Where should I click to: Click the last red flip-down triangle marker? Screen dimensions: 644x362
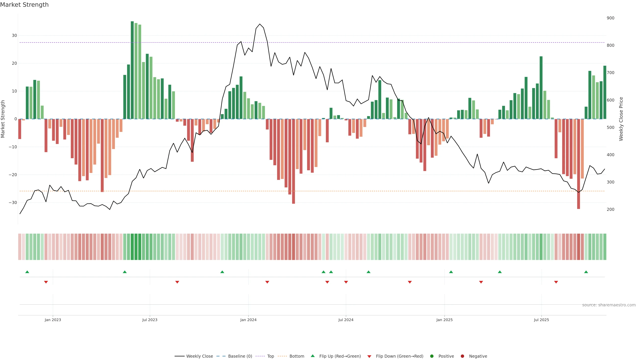pyautogui.click(x=556, y=282)
